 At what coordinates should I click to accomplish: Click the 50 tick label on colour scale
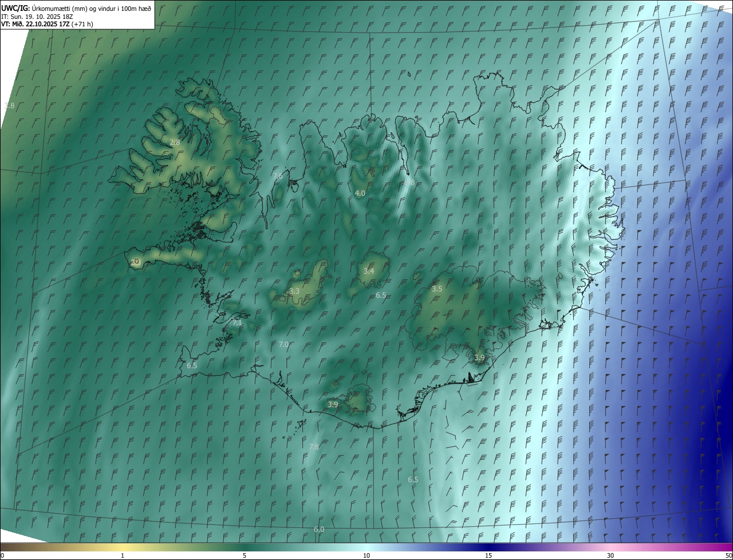click(x=728, y=556)
